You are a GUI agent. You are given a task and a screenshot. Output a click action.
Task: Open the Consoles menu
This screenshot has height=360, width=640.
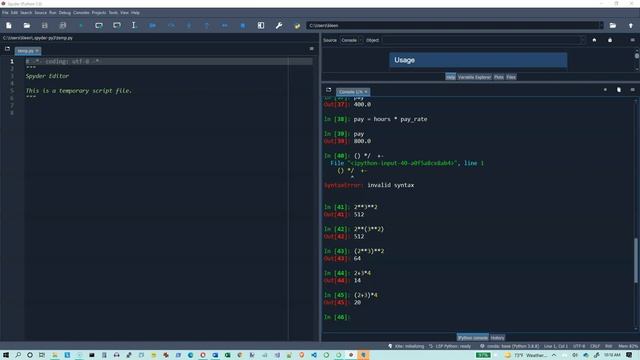[81, 13]
